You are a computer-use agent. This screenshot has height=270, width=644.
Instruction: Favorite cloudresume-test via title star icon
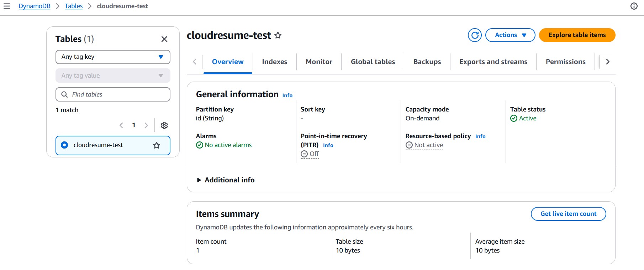coord(278,35)
